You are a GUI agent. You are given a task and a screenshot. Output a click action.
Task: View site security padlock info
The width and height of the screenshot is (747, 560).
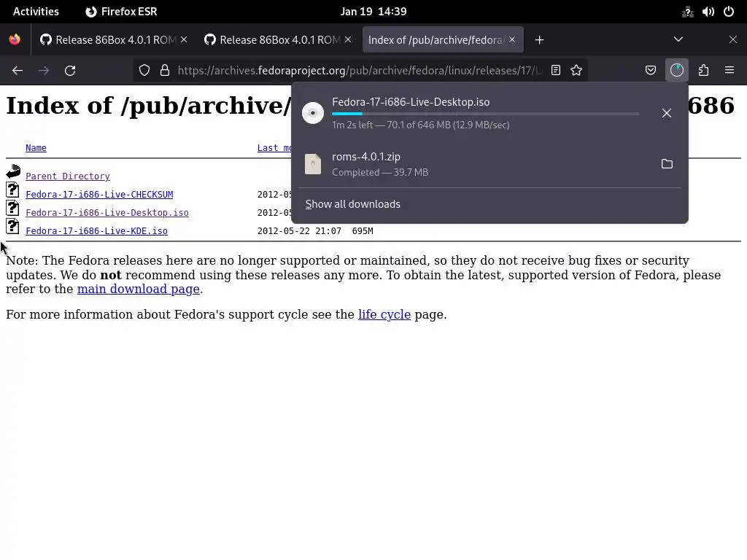coord(165,71)
